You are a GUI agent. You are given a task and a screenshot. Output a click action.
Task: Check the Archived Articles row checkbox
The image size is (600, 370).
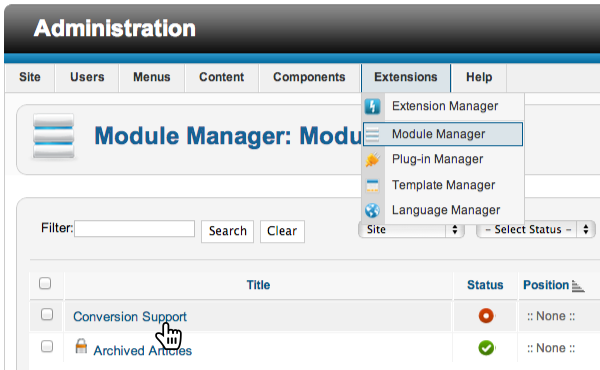point(47,347)
